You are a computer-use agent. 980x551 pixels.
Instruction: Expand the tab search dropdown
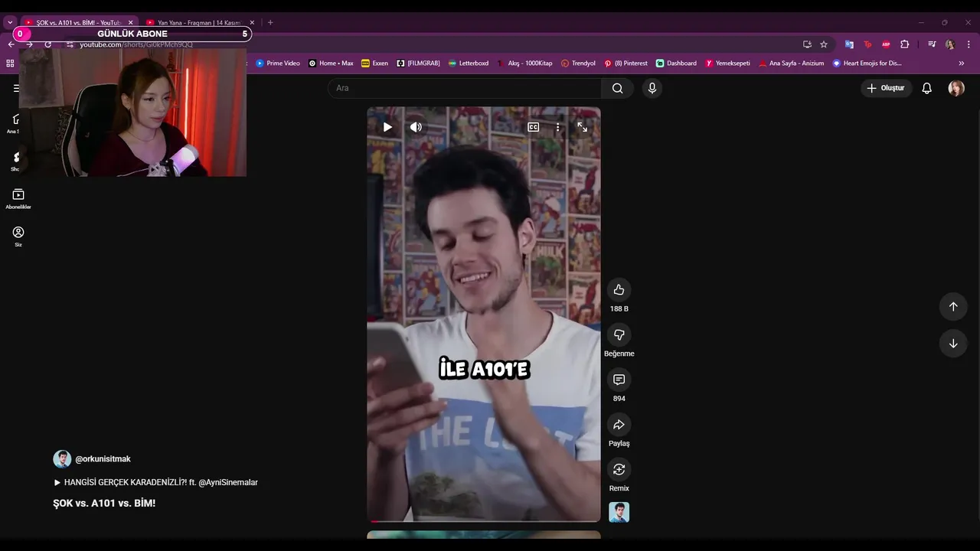point(10,22)
